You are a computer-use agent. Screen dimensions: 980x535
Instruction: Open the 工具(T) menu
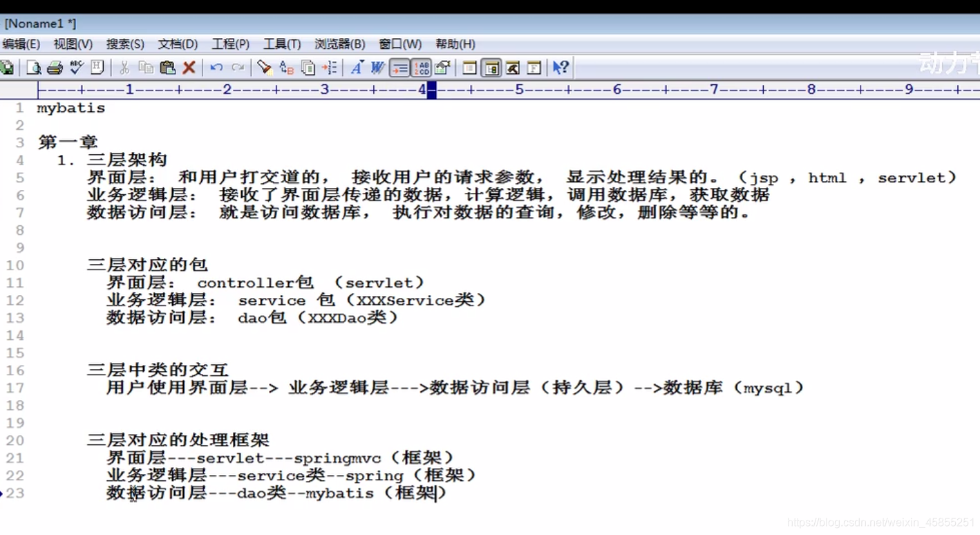[282, 44]
